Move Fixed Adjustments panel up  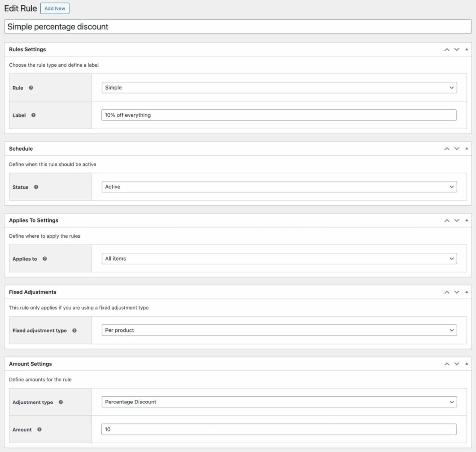pos(447,292)
